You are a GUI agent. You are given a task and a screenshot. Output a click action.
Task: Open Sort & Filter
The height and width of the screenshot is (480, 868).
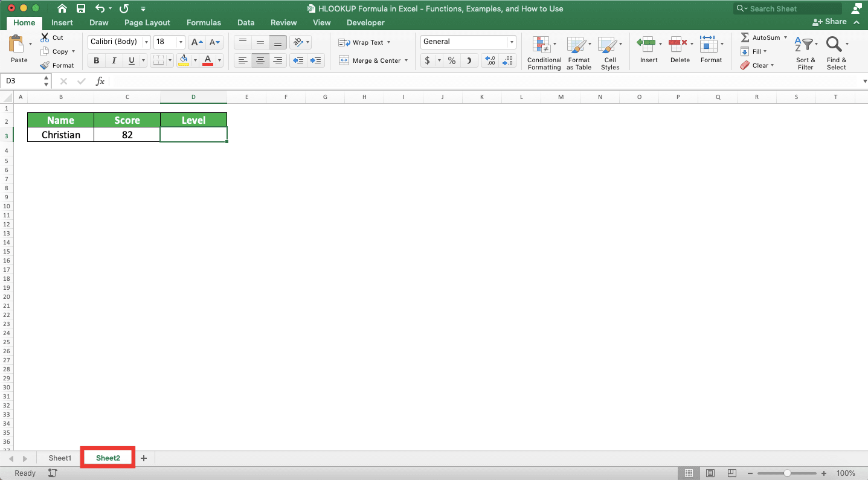tap(805, 53)
